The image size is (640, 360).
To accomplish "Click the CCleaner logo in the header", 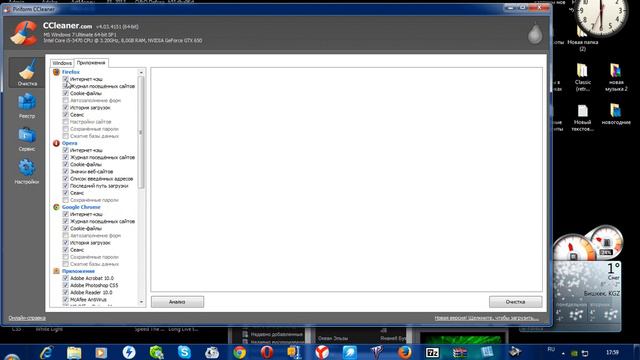I will 24,33.
